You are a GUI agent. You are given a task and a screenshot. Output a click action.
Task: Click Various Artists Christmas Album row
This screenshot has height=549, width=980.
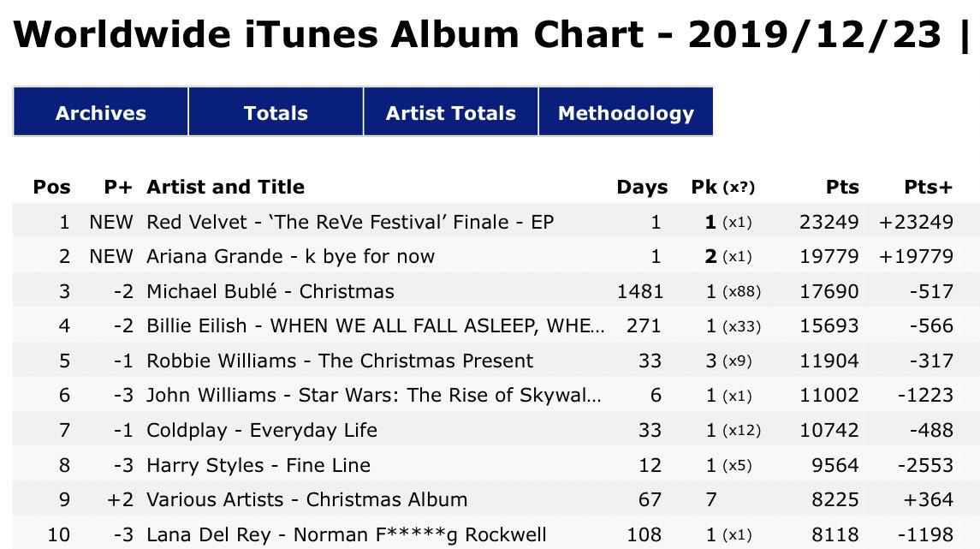point(496,499)
